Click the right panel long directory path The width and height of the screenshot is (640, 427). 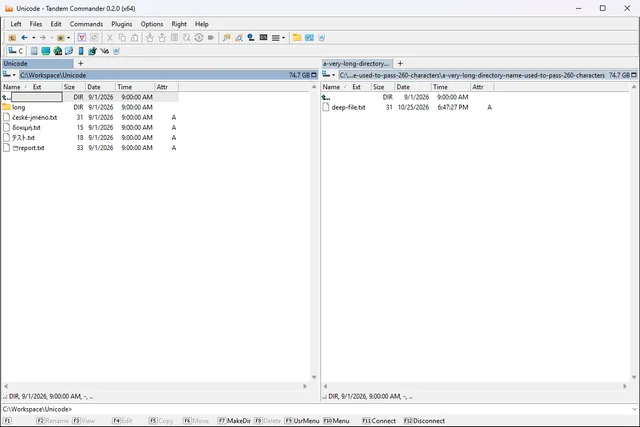[472, 75]
